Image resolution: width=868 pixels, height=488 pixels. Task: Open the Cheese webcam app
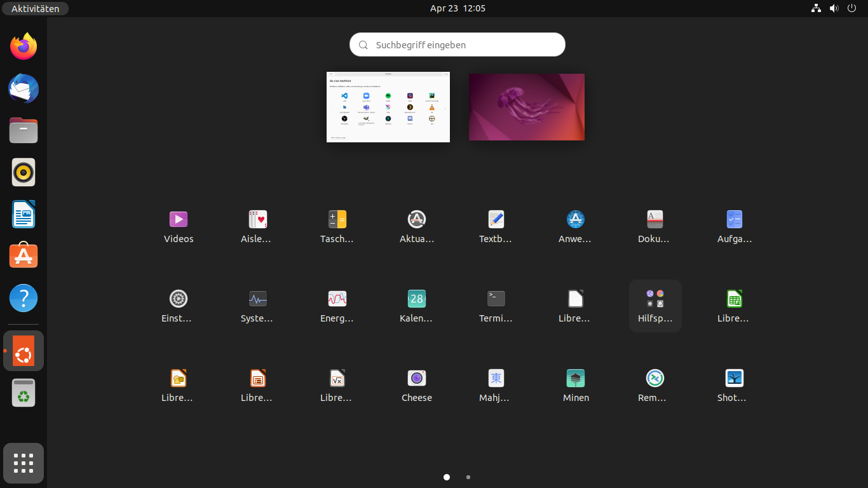pyautogui.click(x=417, y=385)
